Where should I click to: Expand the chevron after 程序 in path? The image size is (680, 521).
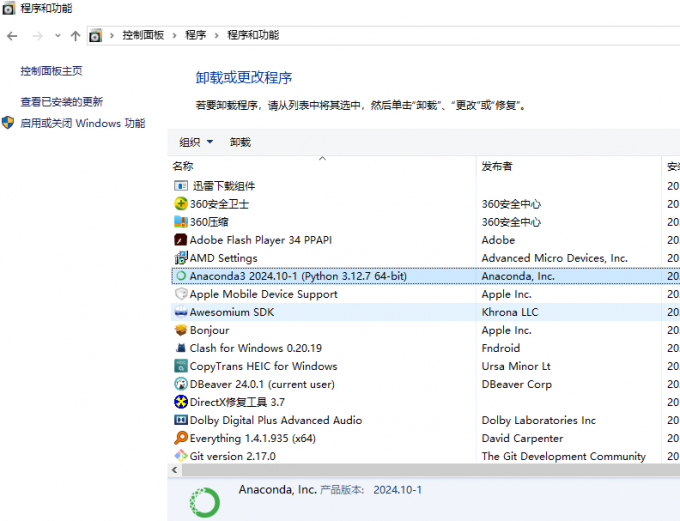point(216,36)
